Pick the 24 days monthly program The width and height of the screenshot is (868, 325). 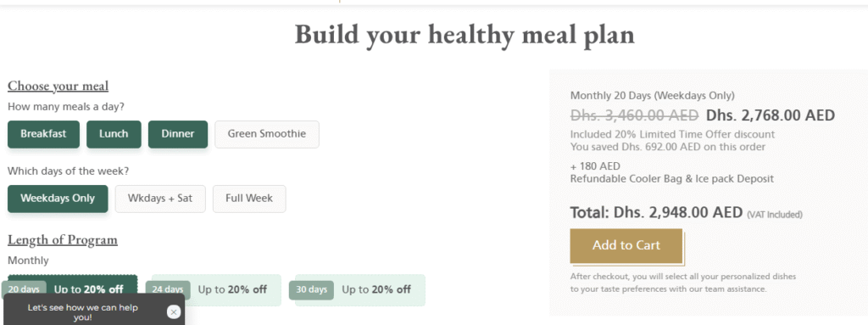[x=216, y=290]
